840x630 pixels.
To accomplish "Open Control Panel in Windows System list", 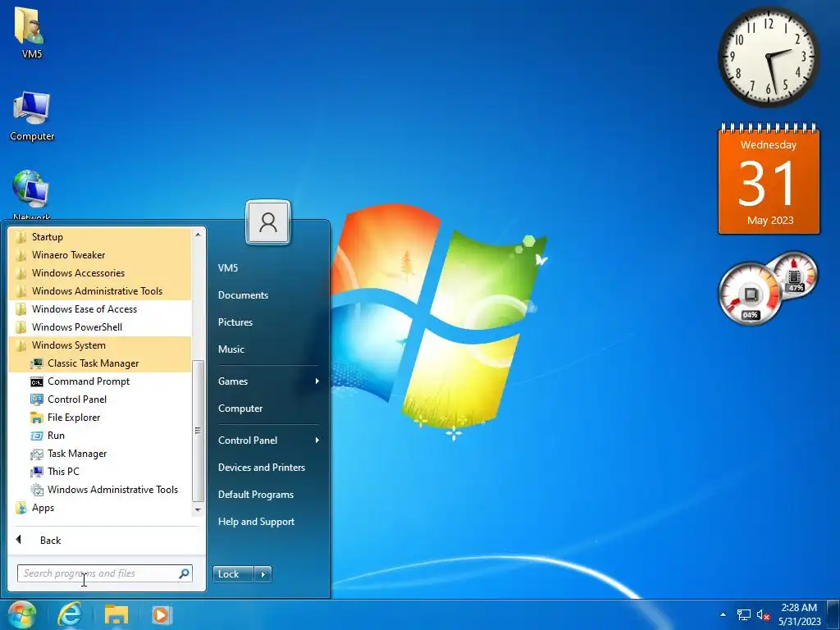I will (x=99, y=399).
